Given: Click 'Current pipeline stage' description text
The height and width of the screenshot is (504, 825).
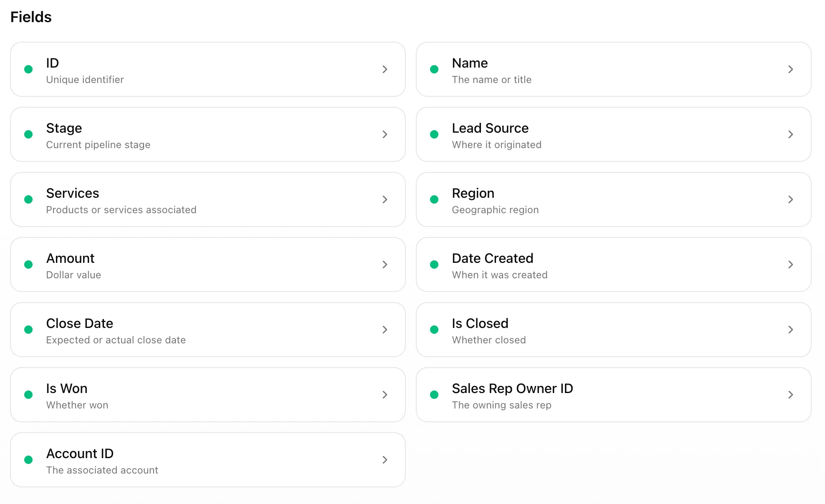Looking at the screenshot, I should [x=98, y=145].
